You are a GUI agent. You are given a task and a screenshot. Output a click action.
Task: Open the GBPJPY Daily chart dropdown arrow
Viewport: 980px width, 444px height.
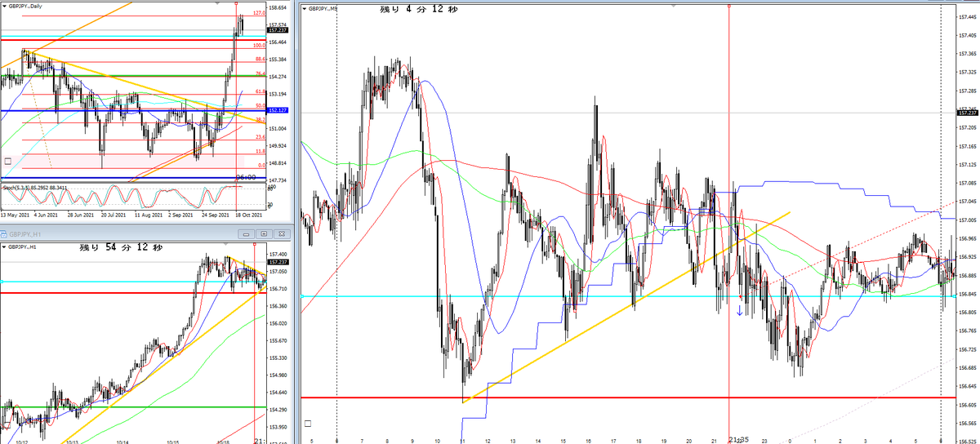3,7
